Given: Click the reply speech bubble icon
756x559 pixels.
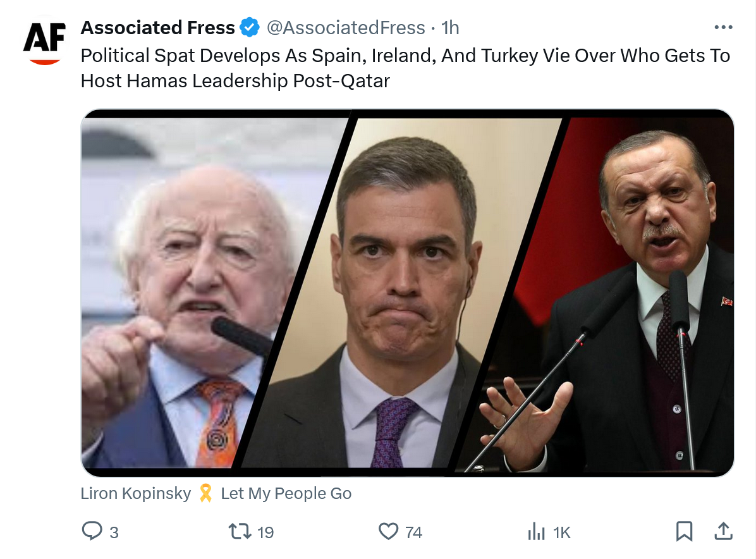Looking at the screenshot, I should pyautogui.click(x=92, y=531).
